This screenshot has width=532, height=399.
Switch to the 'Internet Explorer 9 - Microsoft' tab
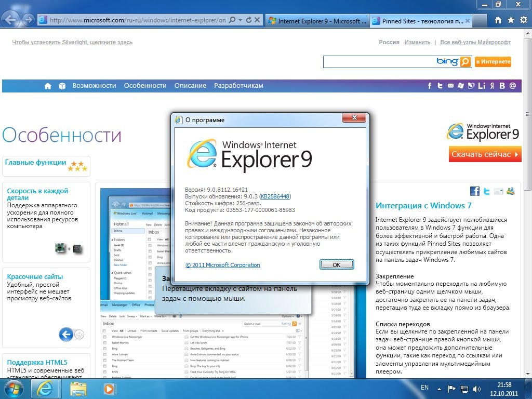[x=317, y=21]
